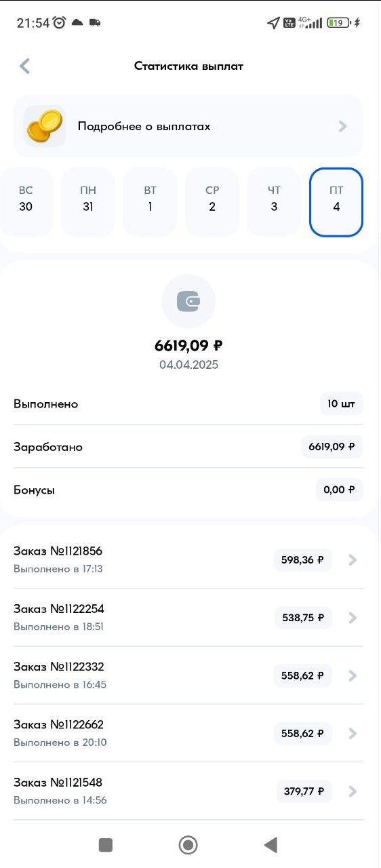The height and width of the screenshot is (868, 381).
Task: Select the ПН 31 day tab
Action: point(88,201)
